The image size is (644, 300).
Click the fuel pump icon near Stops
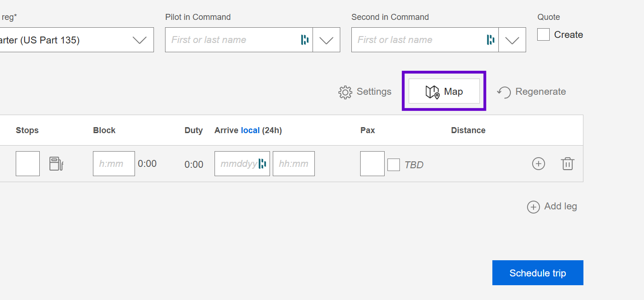(56, 164)
